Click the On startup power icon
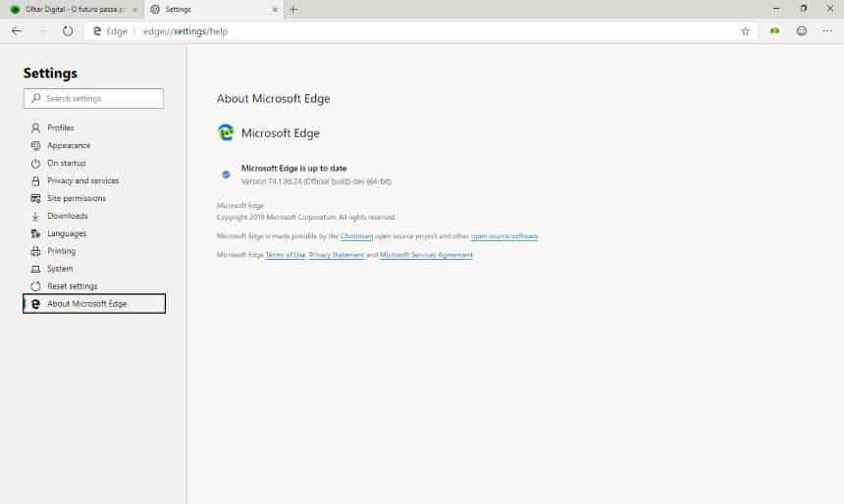 tap(35, 164)
